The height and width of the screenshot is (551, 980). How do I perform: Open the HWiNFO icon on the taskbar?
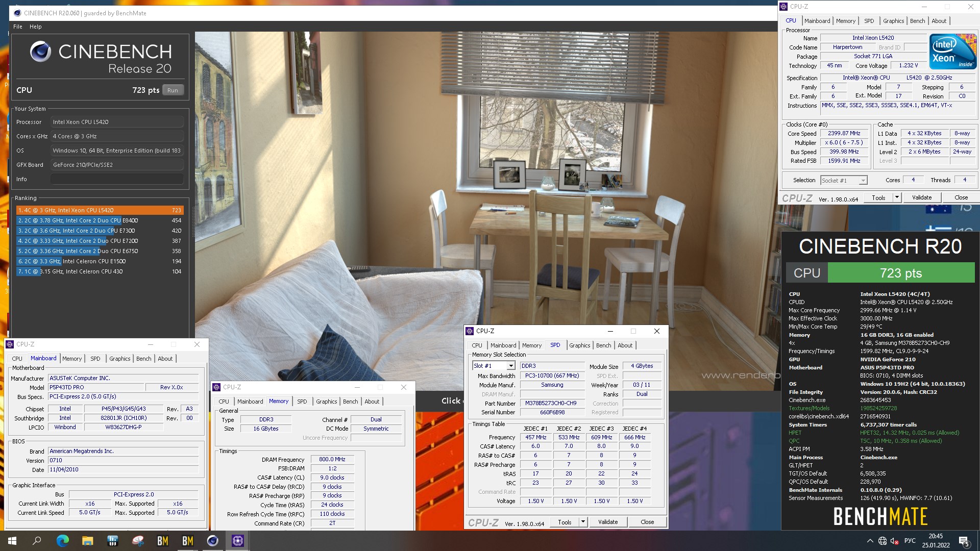point(113,541)
